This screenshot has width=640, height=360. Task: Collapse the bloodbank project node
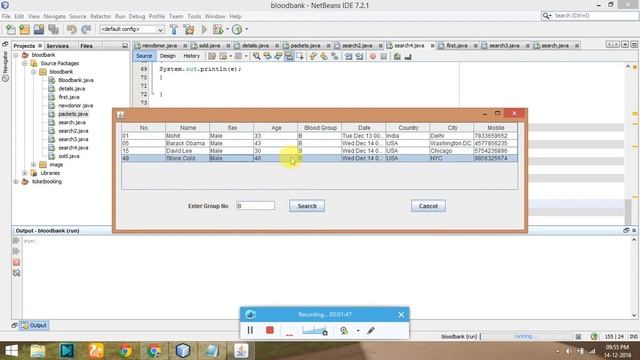16,55
